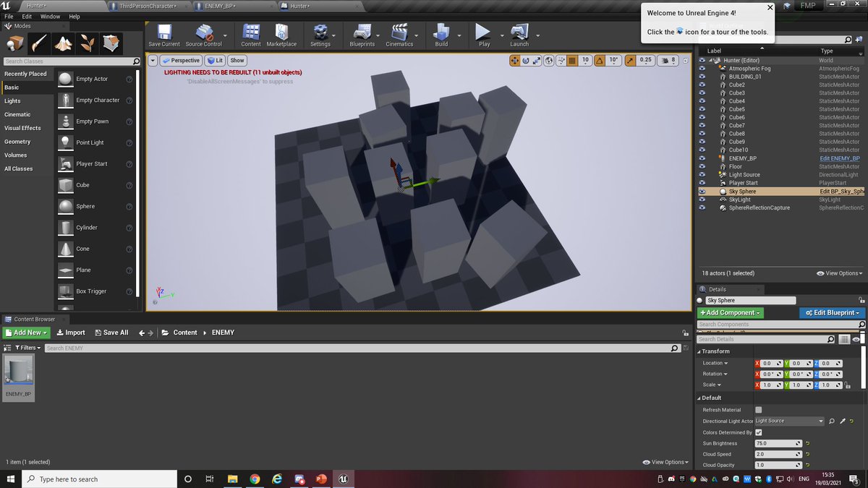868x488 pixels.
Task: Click the surface snapping icon in viewport
Action: tap(561, 61)
